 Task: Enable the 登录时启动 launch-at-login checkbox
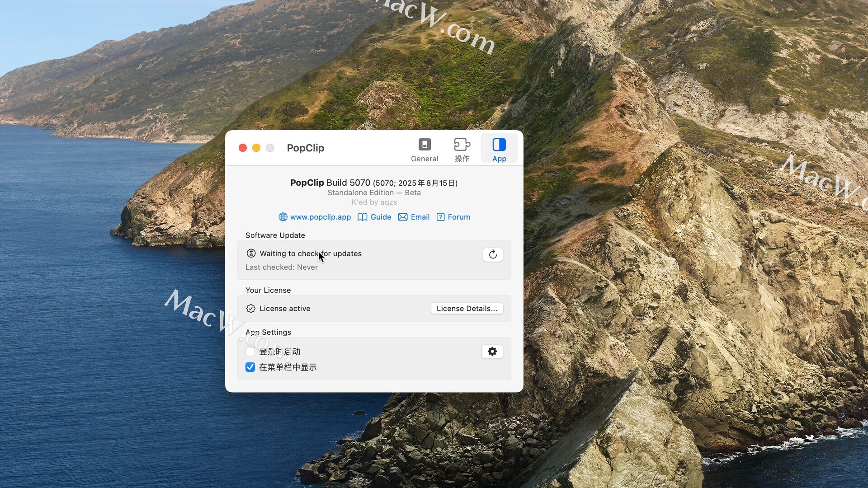(x=250, y=352)
